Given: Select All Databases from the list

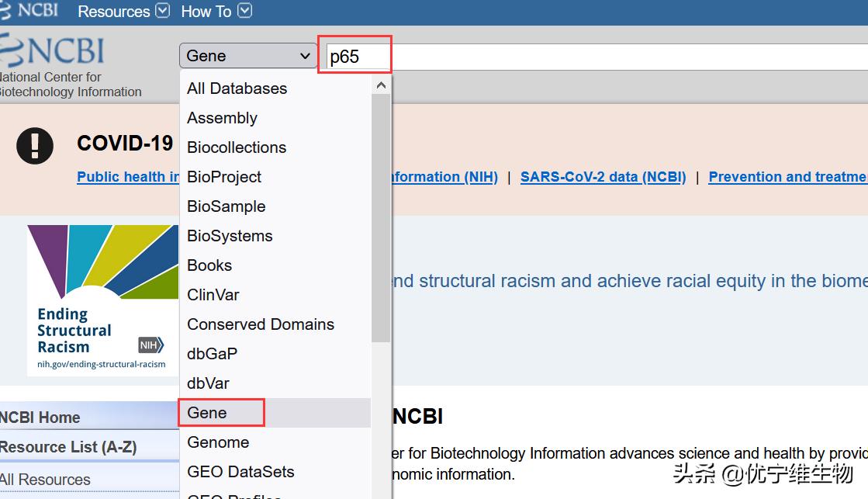Looking at the screenshot, I should click(237, 88).
